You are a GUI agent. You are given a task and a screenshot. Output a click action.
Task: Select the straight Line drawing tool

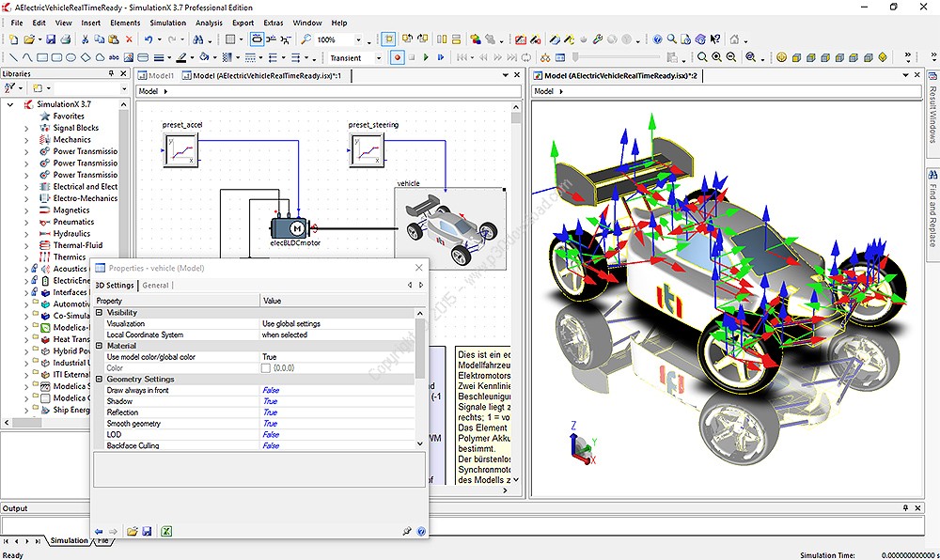[x=13, y=57]
